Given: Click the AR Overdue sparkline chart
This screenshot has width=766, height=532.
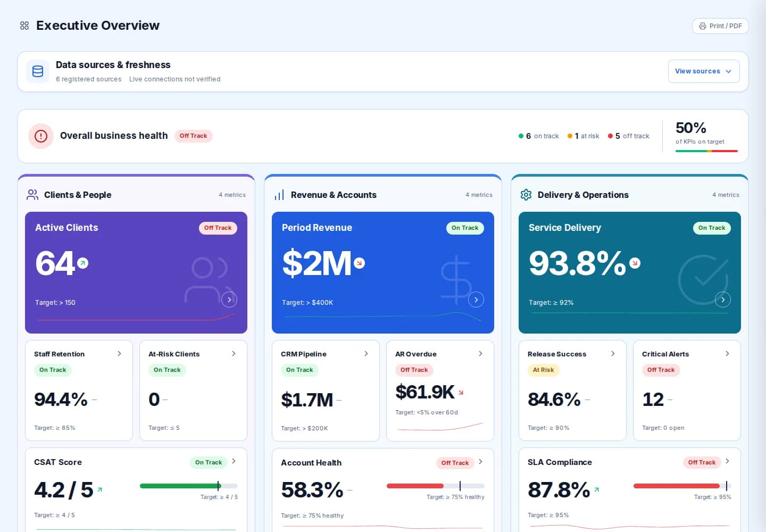Looking at the screenshot, I should click(440, 427).
